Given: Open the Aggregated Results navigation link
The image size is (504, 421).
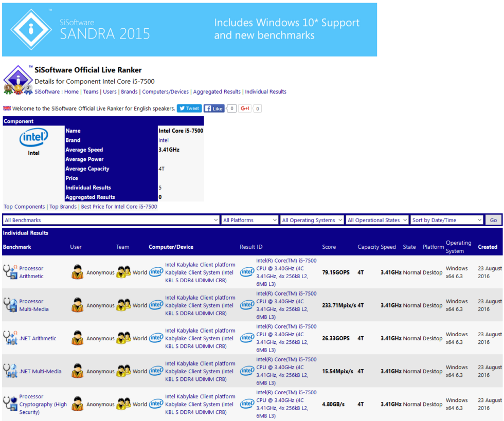Looking at the screenshot, I should click(x=217, y=91).
